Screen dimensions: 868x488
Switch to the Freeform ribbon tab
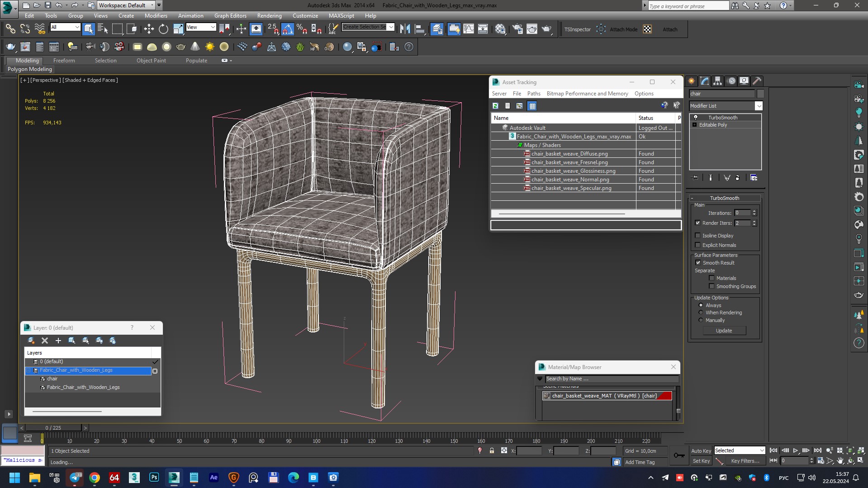[x=64, y=61]
